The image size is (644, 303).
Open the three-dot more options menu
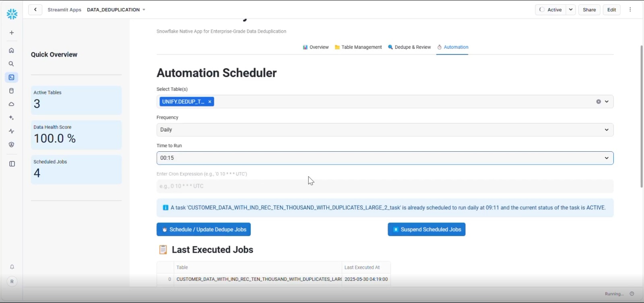click(x=630, y=10)
